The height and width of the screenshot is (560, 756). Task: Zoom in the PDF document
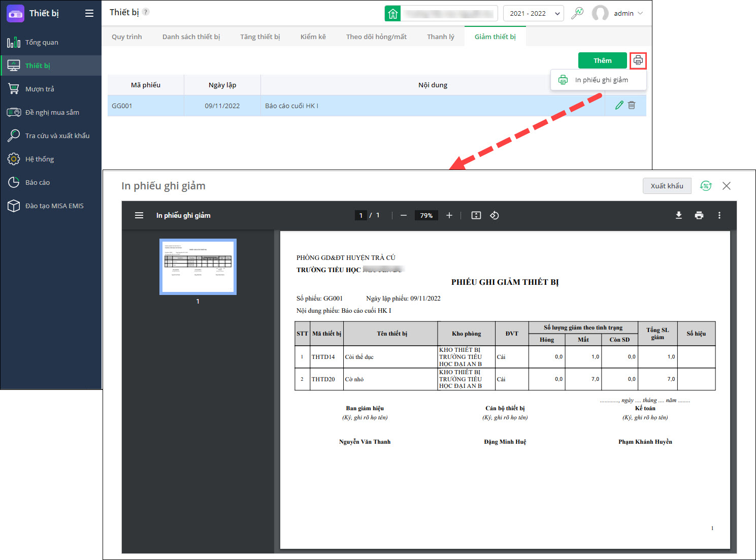click(449, 215)
